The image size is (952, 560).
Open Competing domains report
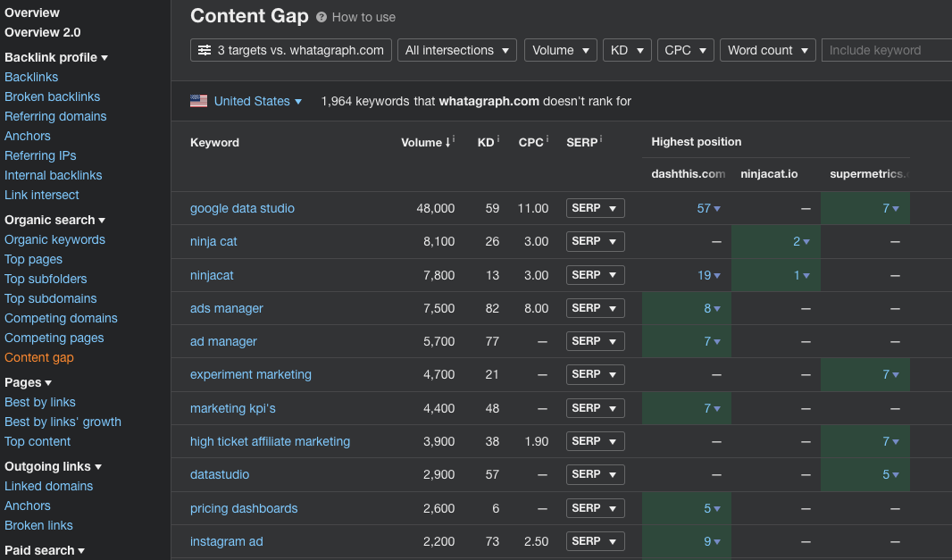[61, 318]
